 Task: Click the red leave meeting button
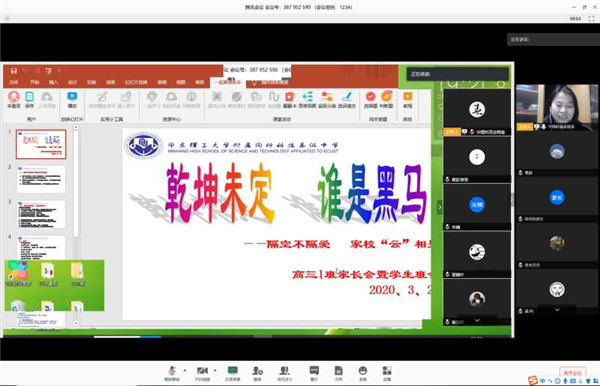pos(572,373)
